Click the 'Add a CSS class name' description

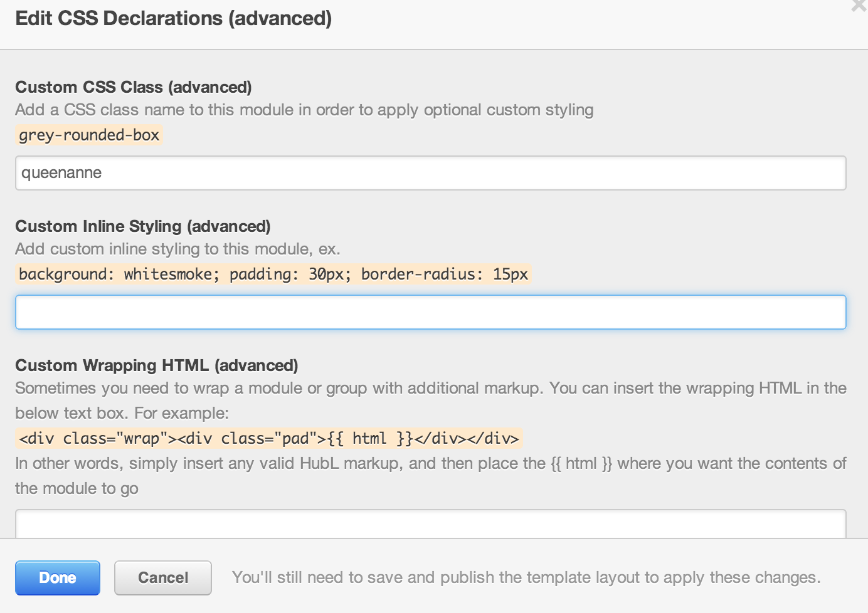click(304, 110)
